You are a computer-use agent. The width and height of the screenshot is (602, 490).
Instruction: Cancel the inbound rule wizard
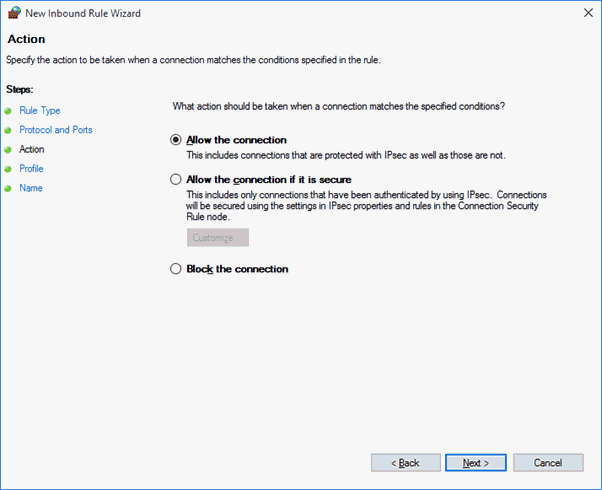pyautogui.click(x=548, y=463)
